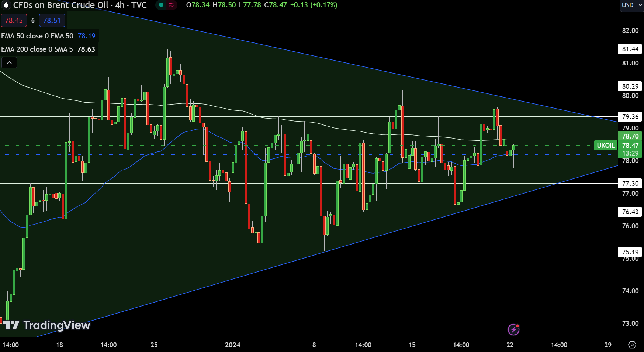Click the SMA value 78.63
The height and width of the screenshot is (352, 644).
[x=86, y=49]
